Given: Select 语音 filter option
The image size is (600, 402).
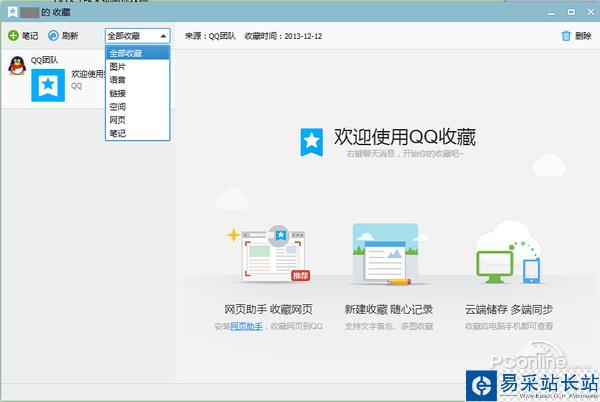Looking at the screenshot, I should coord(137,80).
